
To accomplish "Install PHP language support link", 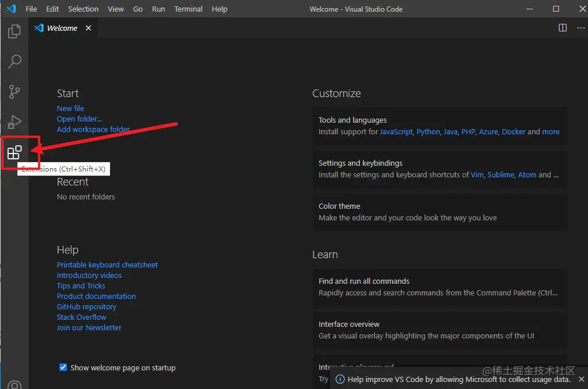I will 468,131.
